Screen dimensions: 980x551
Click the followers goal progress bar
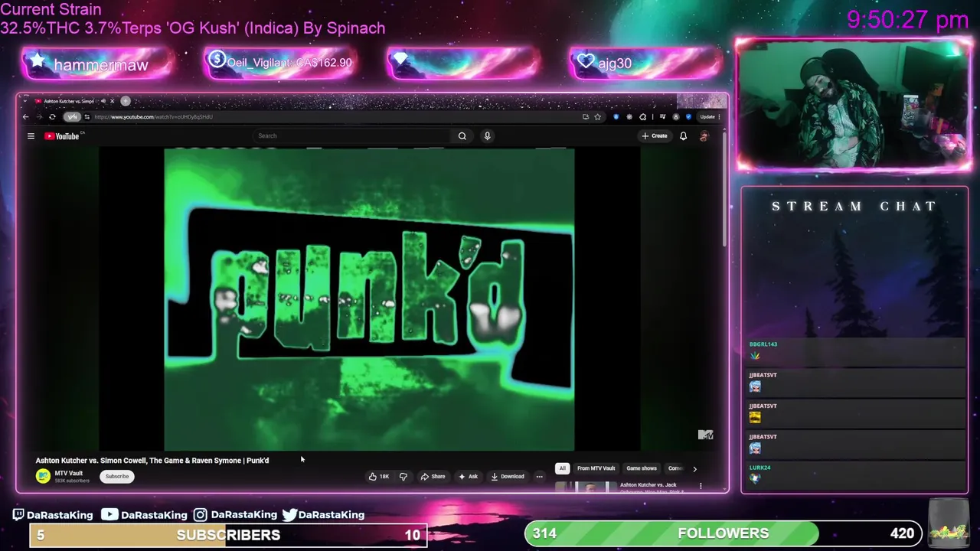pyautogui.click(x=724, y=533)
